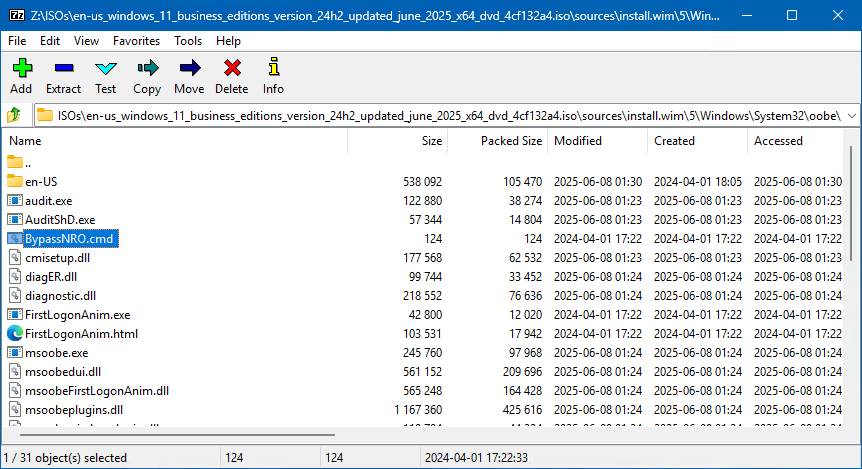Maximize the 7-Zip window

pos(792,15)
